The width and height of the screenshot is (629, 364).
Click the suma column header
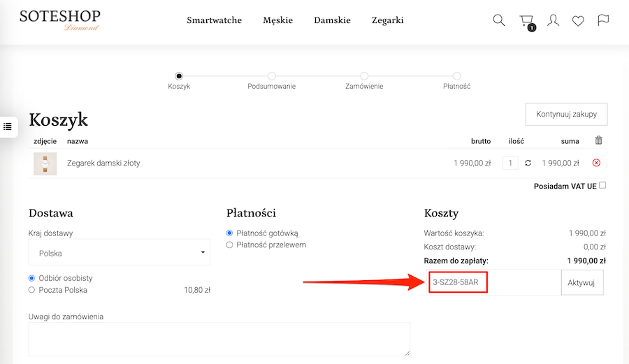(x=570, y=141)
